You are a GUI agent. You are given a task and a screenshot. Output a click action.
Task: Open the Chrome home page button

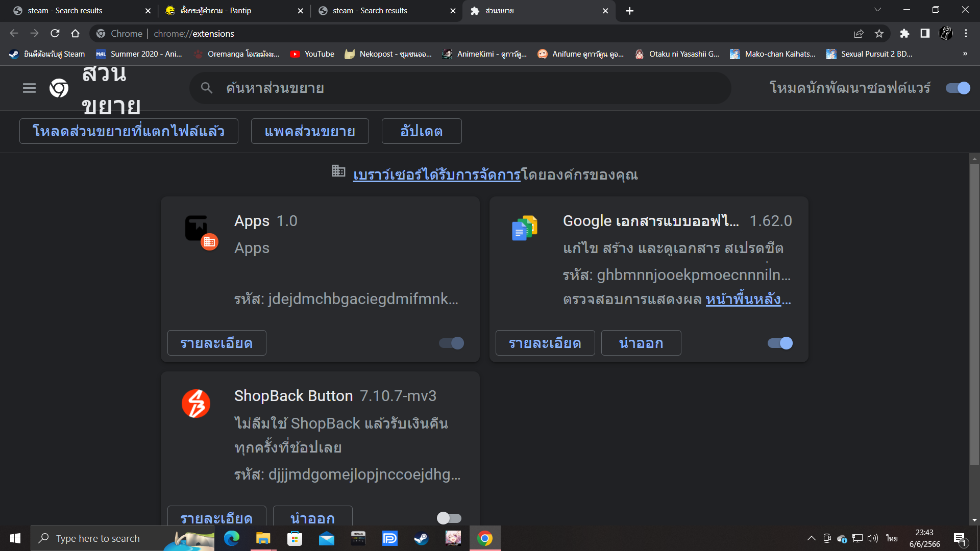pyautogui.click(x=76, y=34)
